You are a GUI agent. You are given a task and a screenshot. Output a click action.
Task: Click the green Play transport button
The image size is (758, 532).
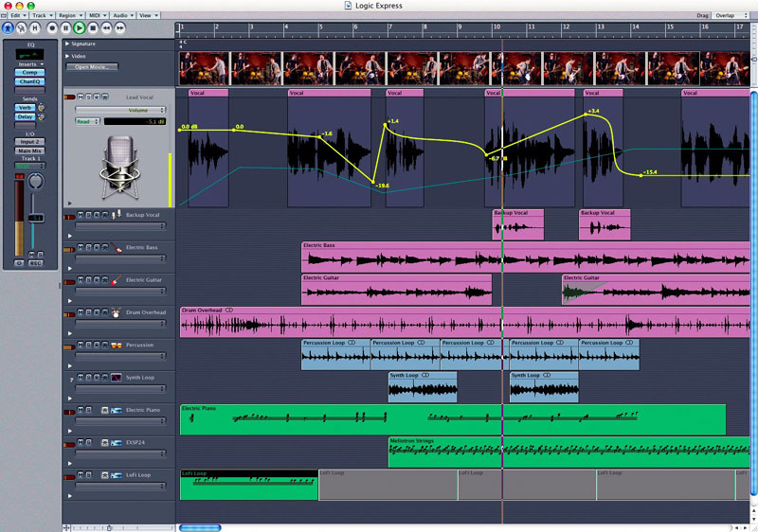(x=80, y=28)
